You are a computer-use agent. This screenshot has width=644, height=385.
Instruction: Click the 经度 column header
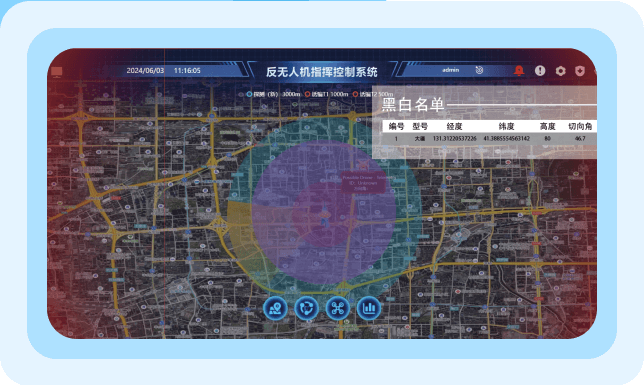[454, 126]
